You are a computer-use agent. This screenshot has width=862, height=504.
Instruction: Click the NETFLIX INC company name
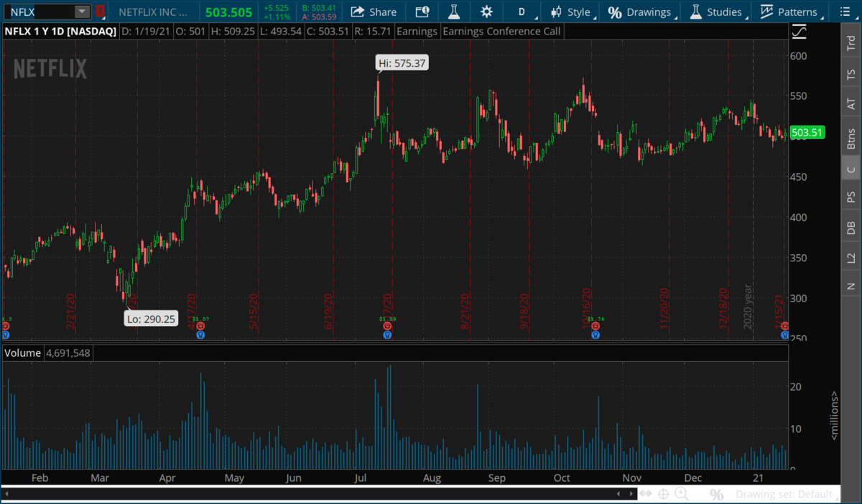(x=154, y=11)
